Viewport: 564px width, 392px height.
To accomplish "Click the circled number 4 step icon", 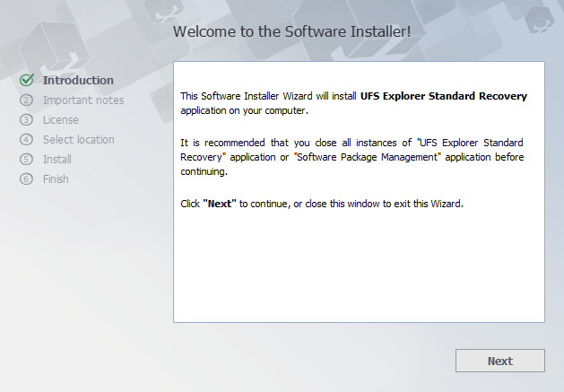I will (26, 140).
